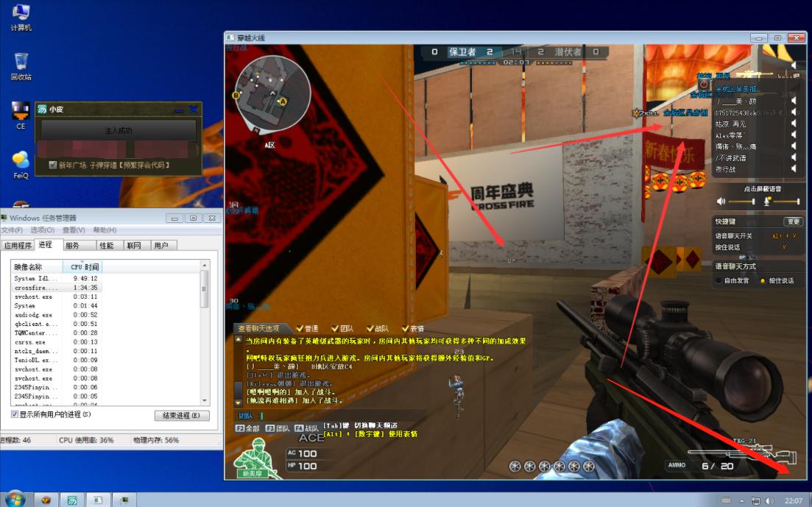Switch to the 应用程序 tab
This screenshot has height=507, width=812.
[x=18, y=246]
